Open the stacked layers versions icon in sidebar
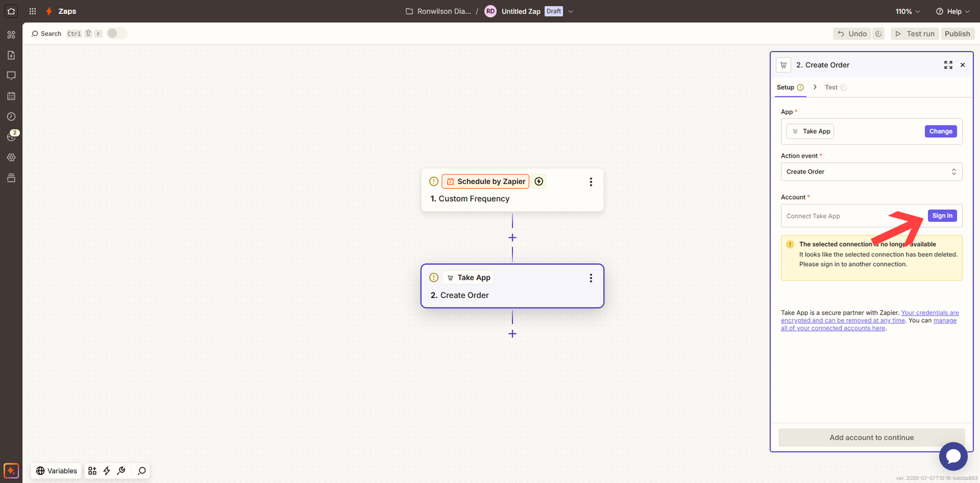Viewport: 980px width, 483px height. pyautogui.click(x=11, y=178)
